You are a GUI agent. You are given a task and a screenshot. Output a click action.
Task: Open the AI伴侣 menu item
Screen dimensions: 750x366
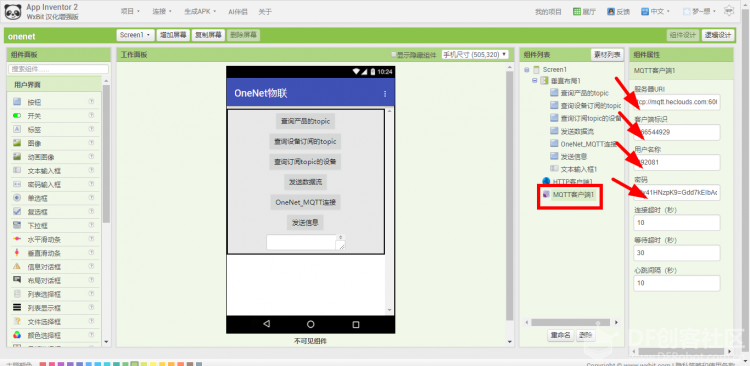(x=238, y=11)
